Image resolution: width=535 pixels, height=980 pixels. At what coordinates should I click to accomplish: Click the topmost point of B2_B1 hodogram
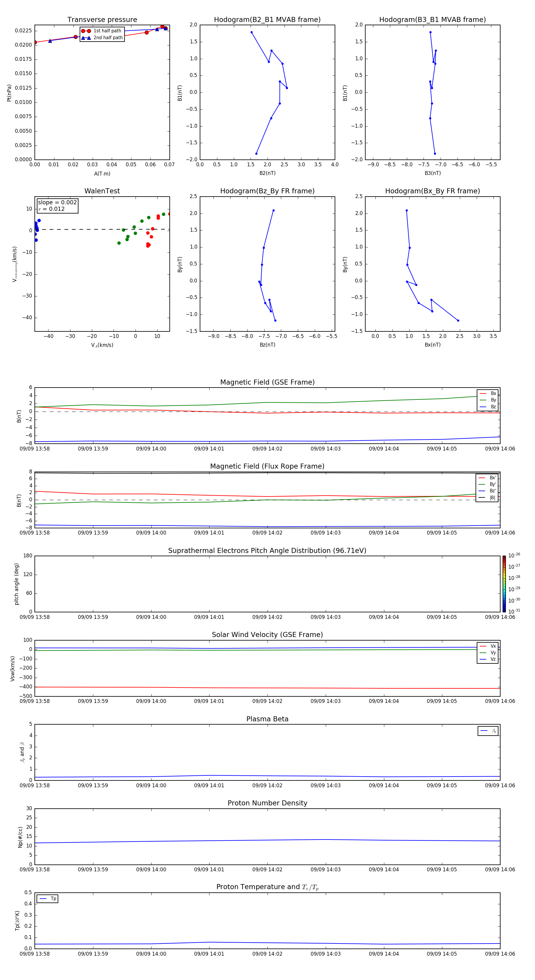pyautogui.click(x=251, y=32)
